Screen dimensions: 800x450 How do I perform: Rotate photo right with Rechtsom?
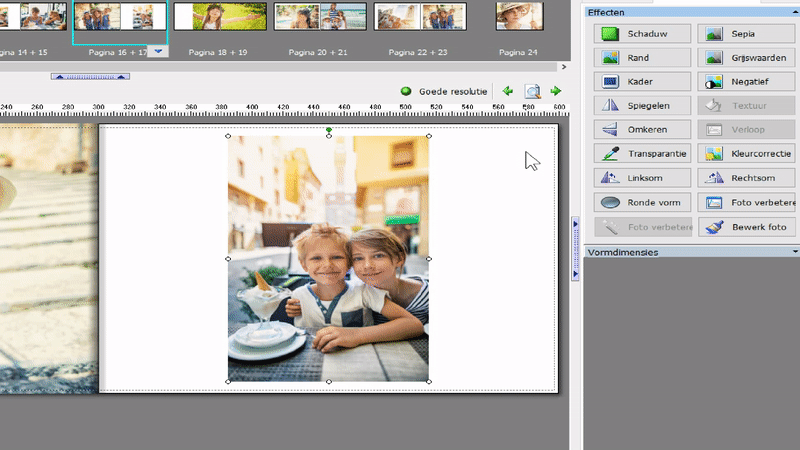[747, 178]
